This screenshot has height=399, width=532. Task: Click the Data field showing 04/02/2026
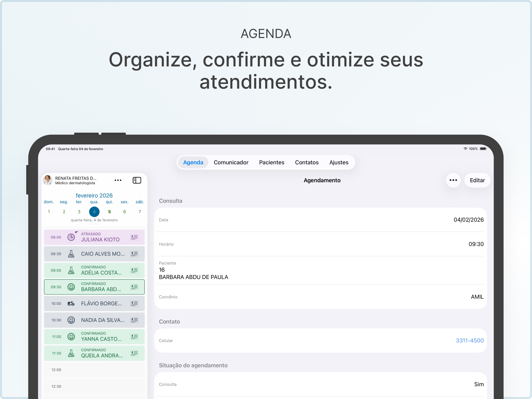(320, 220)
